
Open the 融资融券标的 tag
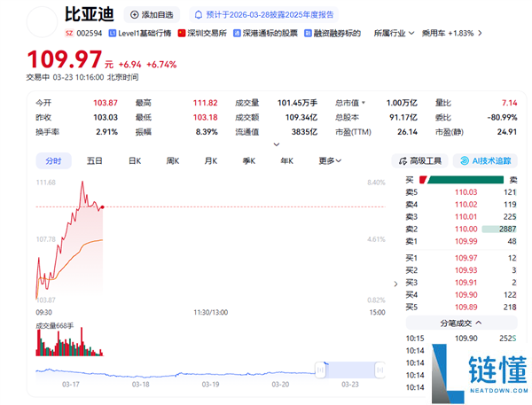coord(332,34)
